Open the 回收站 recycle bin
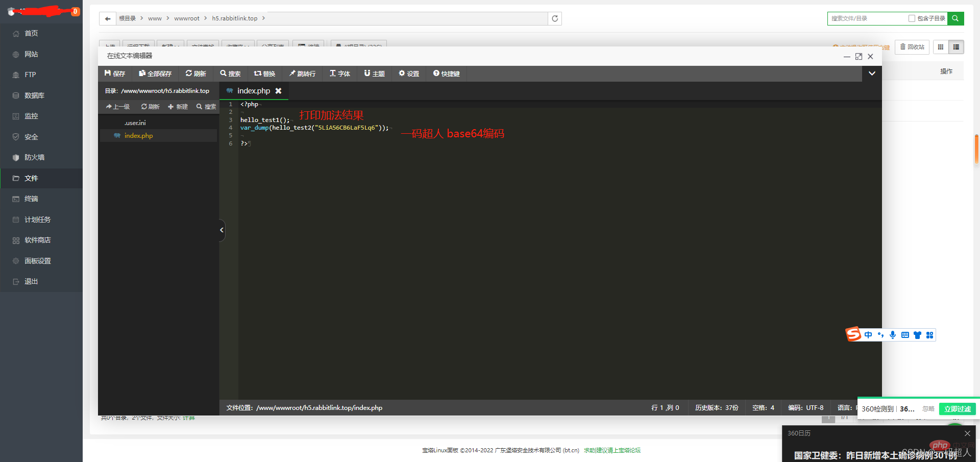Image resolution: width=980 pixels, height=462 pixels. 913,47
